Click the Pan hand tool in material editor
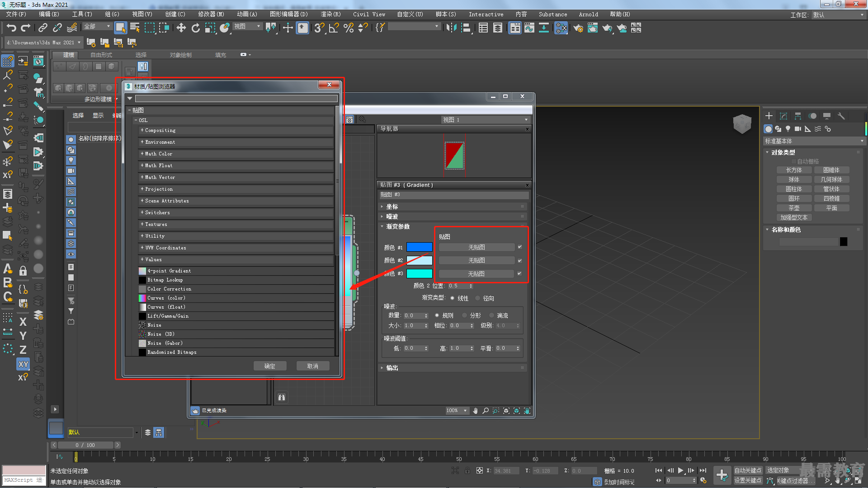The height and width of the screenshot is (488, 868). point(475,411)
